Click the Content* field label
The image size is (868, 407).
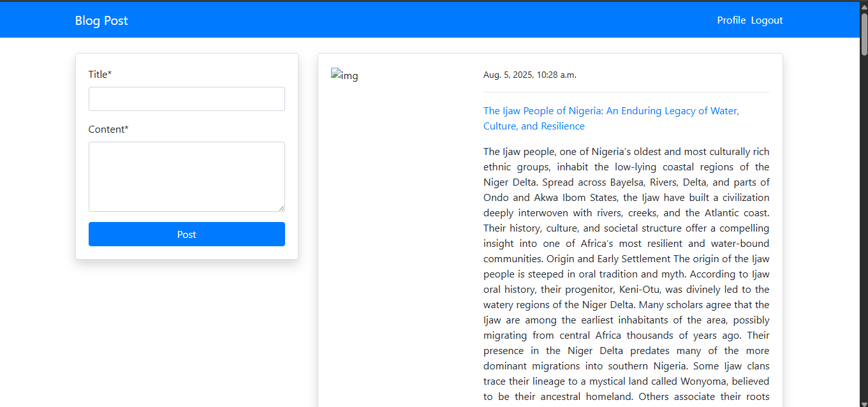click(108, 129)
